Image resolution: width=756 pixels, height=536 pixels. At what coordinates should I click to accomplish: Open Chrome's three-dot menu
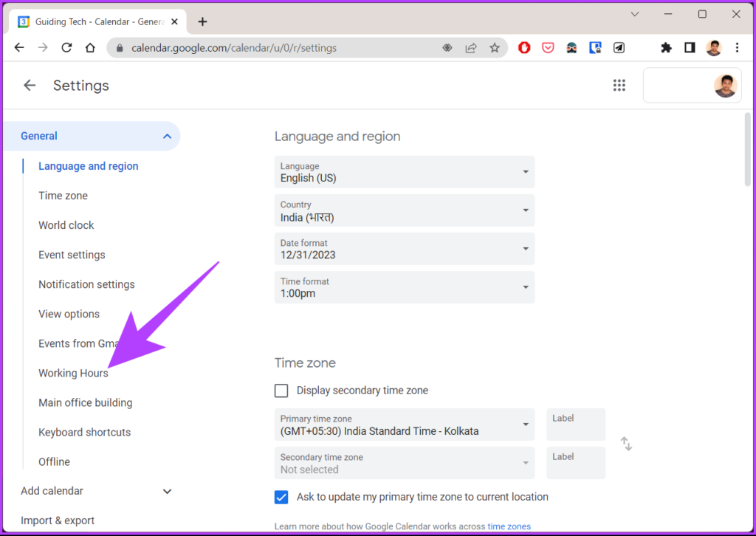click(738, 48)
